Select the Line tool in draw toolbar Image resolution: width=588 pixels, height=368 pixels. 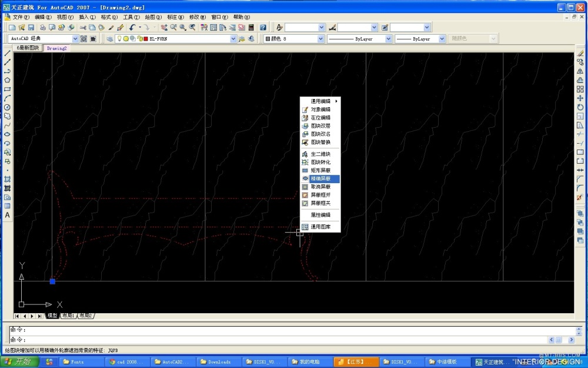7,53
